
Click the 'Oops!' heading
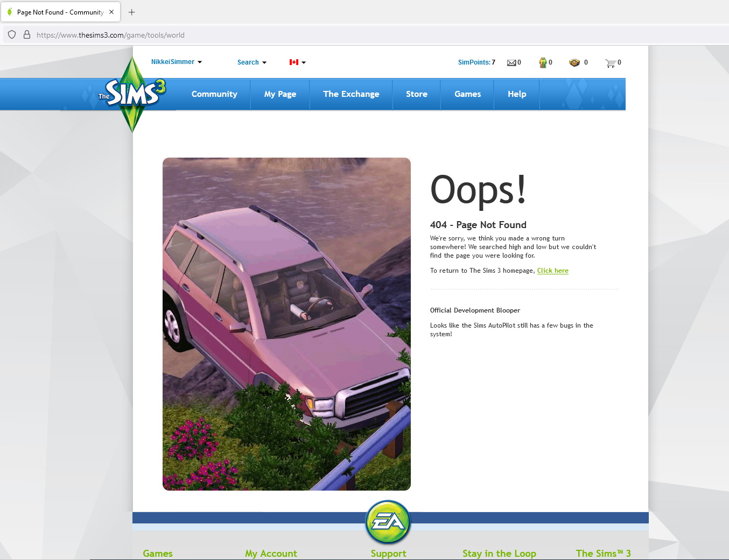[x=478, y=190]
